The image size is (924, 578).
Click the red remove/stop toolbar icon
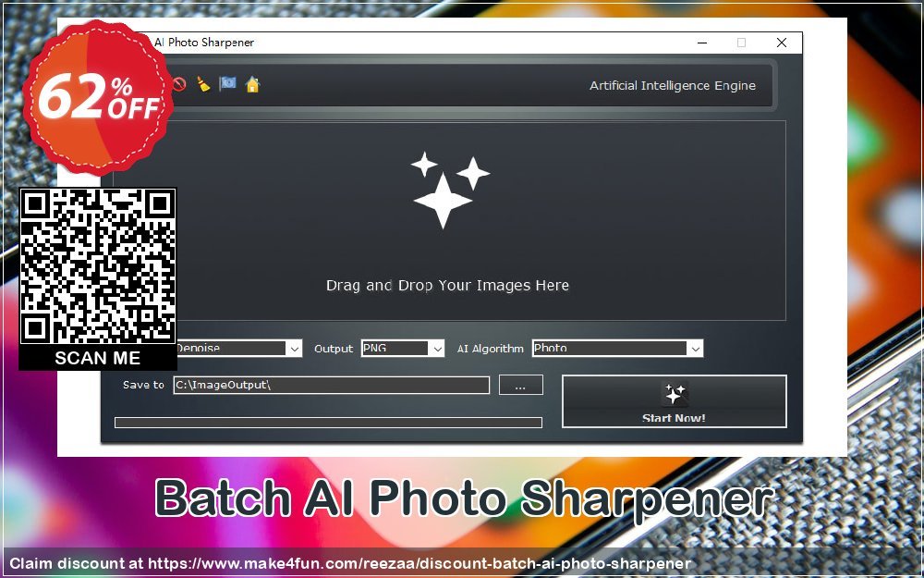tap(180, 84)
